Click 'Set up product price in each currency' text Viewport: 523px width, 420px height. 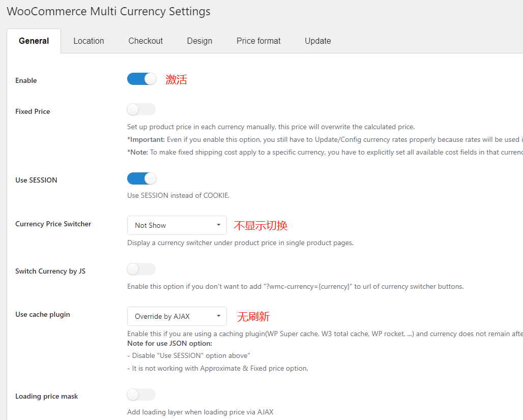pyautogui.click(x=271, y=127)
